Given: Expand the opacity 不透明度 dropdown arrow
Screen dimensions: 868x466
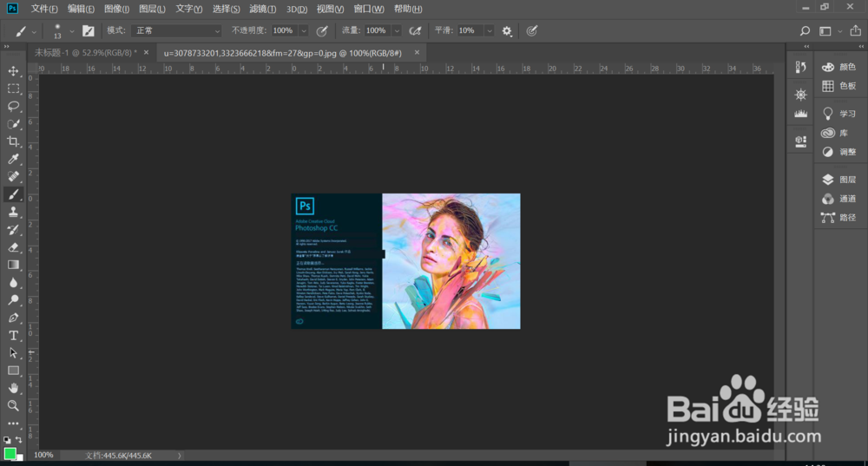Looking at the screenshot, I should pyautogui.click(x=304, y=30).
